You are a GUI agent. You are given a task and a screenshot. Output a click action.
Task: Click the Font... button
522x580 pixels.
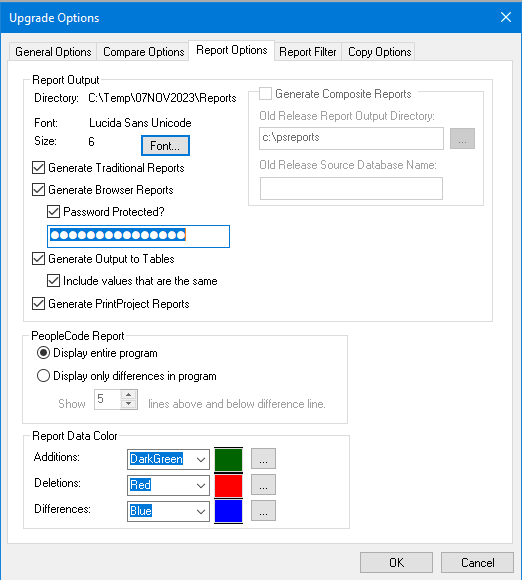[x=165, y=145]
